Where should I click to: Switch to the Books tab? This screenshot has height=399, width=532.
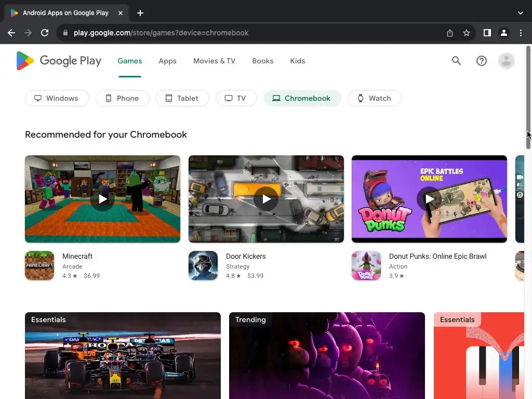(x=262, y=61)
